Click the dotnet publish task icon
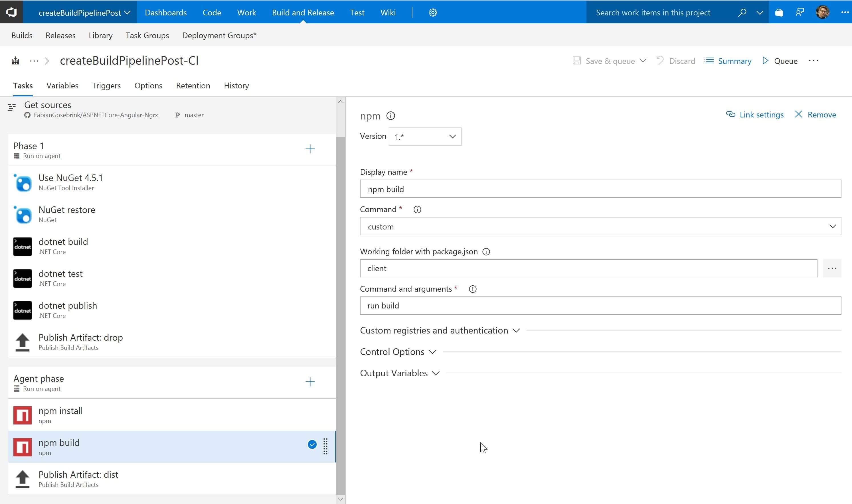 [x=22, y=310]
